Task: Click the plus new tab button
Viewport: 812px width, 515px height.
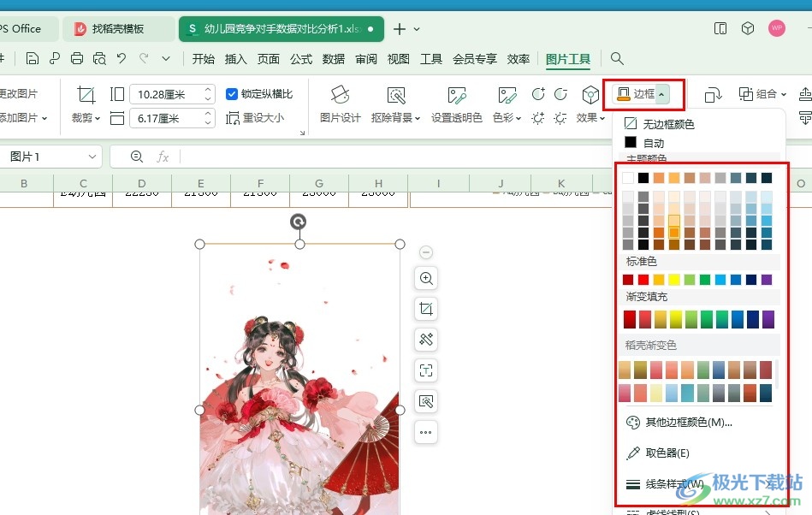Action: 399,29
